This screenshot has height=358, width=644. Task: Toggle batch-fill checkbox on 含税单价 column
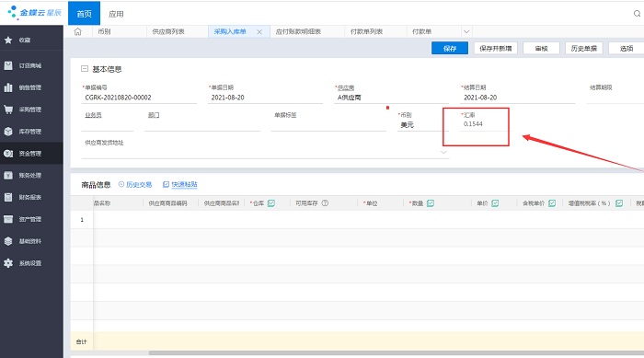pyautogui.click(x=552, y=203)
